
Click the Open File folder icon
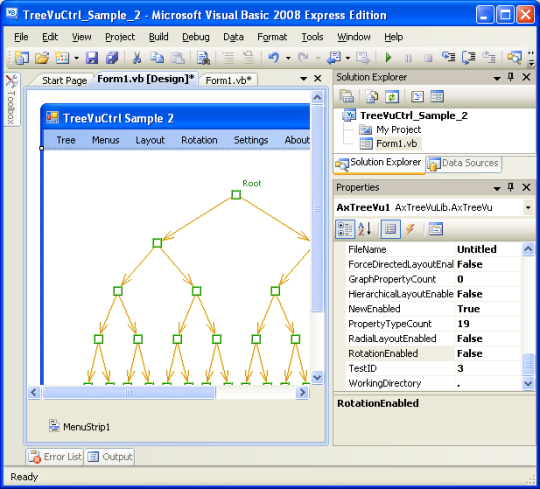[x=42, y=58]
